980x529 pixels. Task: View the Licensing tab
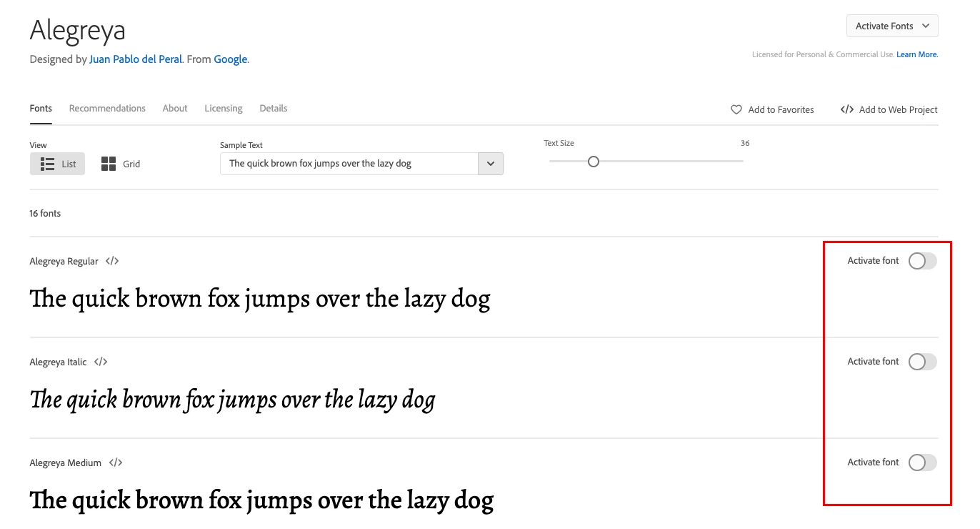(x=224, y=109)
